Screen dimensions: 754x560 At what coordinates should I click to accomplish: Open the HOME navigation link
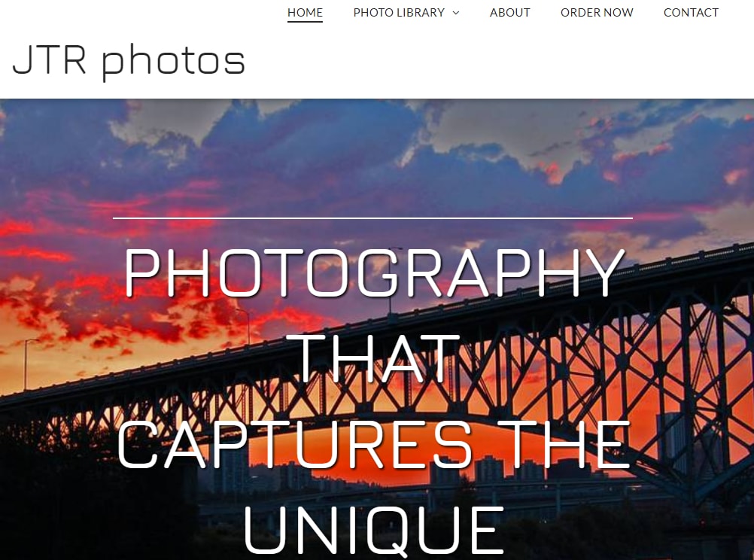[x=305, y=13]
